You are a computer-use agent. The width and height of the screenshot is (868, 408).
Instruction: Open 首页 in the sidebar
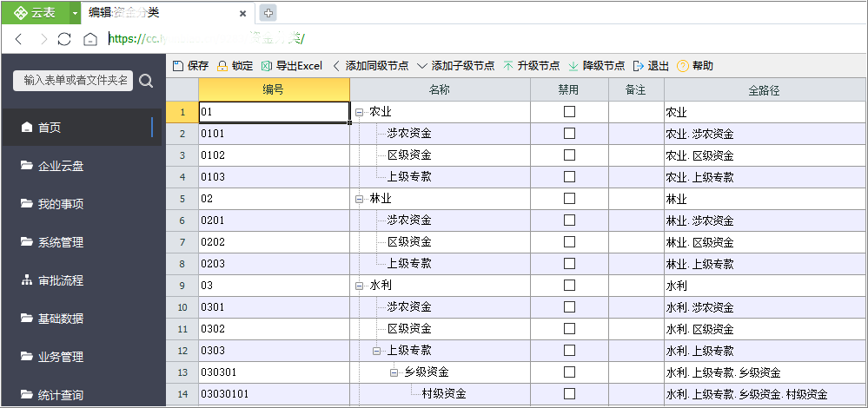[x=81, y=128]
